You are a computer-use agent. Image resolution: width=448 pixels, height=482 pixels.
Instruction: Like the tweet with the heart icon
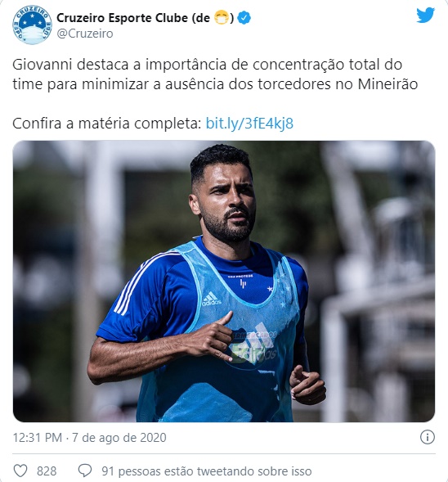pos(20,471)
